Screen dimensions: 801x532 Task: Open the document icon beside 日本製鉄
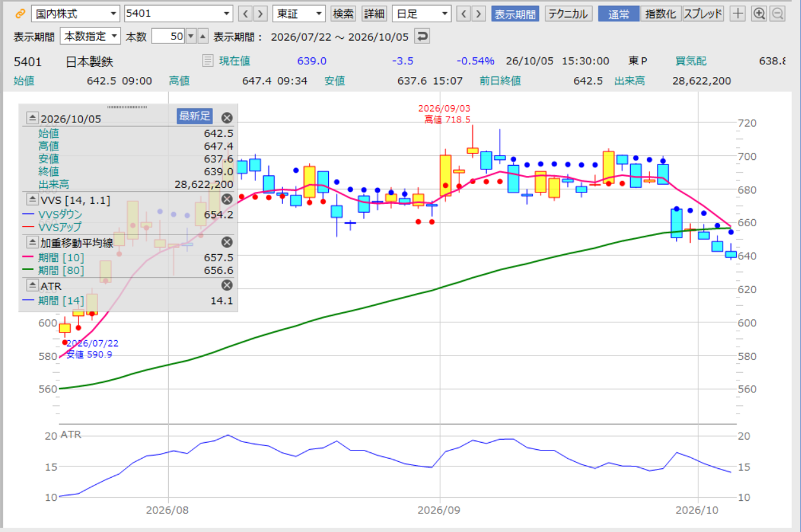click(207, 61)
